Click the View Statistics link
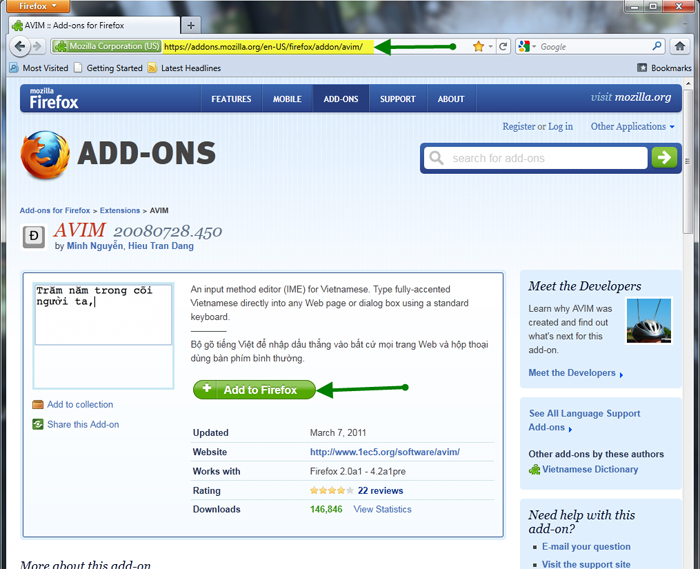Screen dimensions: 700x569 click(x=383, y=509)
